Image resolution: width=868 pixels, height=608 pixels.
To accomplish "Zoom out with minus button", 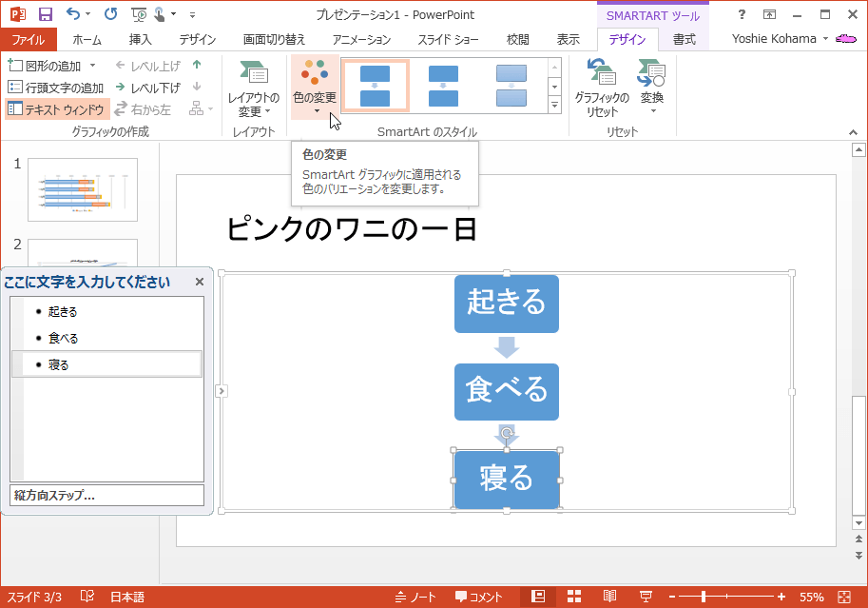I will [671, 597].
